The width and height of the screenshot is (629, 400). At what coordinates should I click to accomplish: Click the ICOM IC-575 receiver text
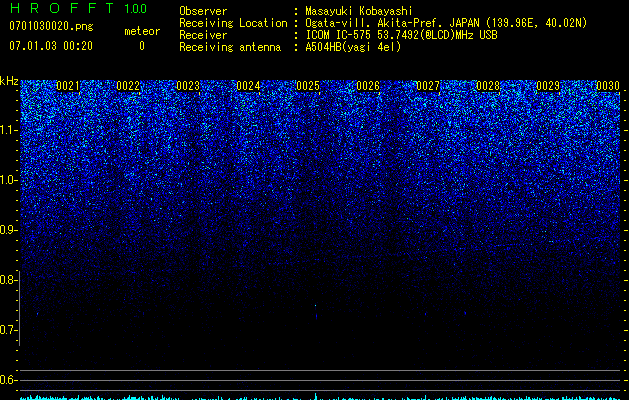pyautogui.click(x=401, y=35)
